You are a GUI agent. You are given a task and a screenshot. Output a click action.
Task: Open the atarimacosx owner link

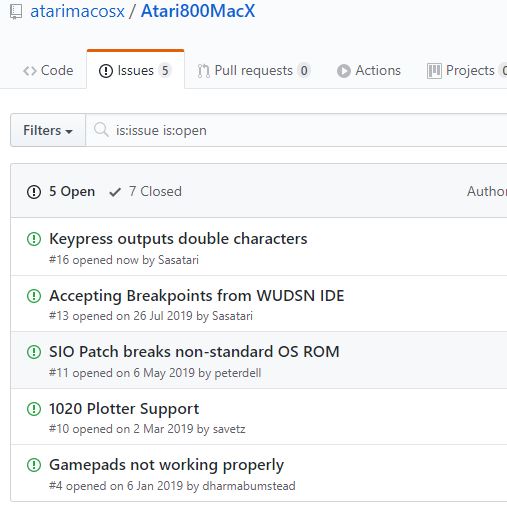pyautogui.click(x=77, y=11)
